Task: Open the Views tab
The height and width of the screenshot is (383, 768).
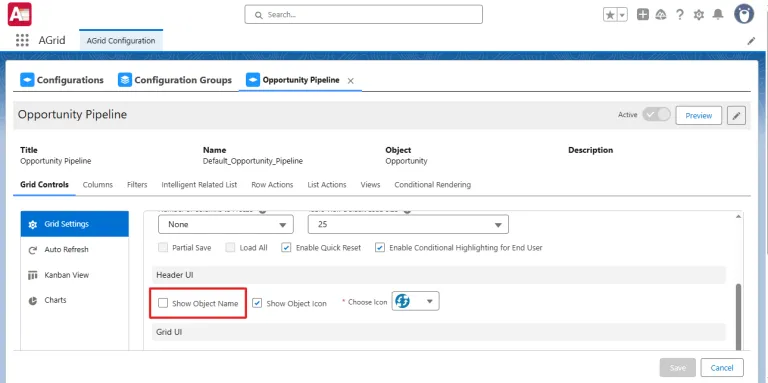Action: [370, 185]
